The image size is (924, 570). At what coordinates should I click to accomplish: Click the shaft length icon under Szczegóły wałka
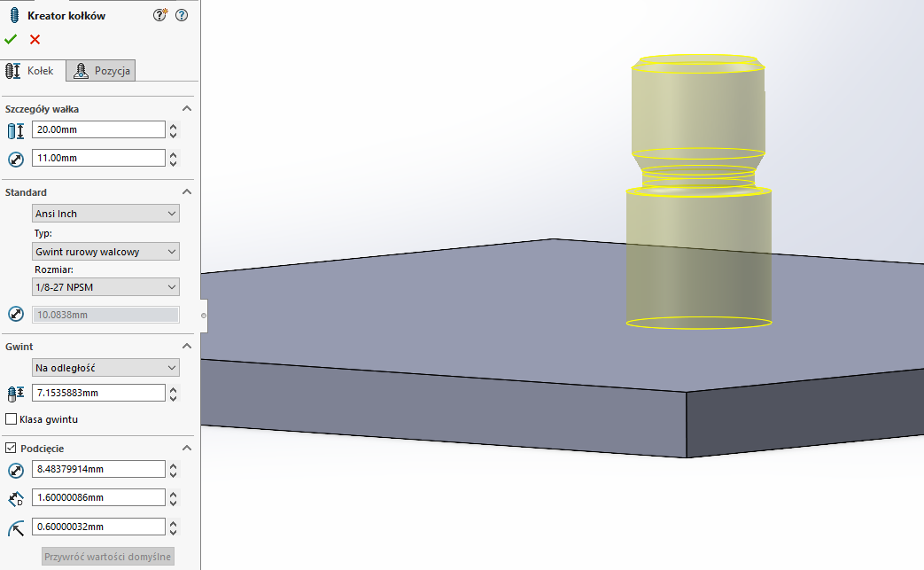(x=14, y=129)
